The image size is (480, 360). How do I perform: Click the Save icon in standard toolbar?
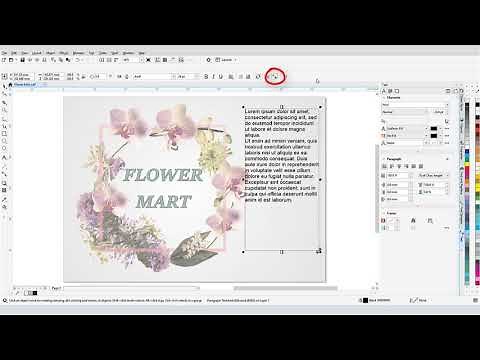pyautogui.click(x=22, y=60)
